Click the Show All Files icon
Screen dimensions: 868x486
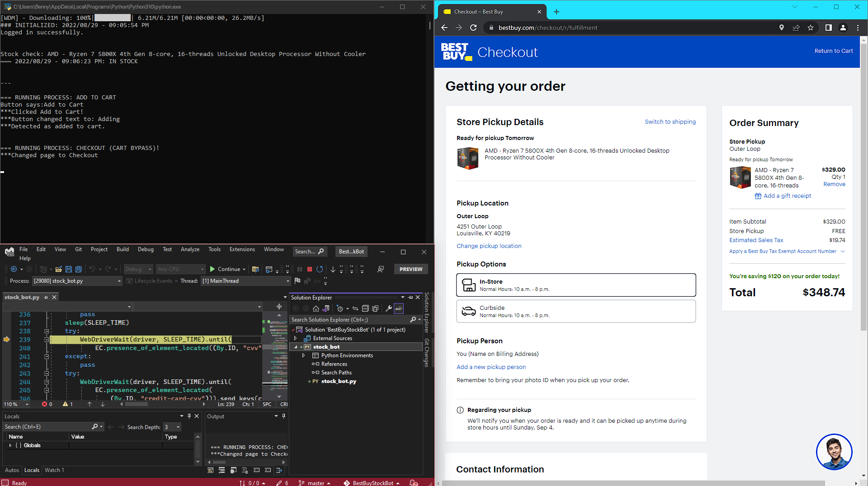[375, 308]
